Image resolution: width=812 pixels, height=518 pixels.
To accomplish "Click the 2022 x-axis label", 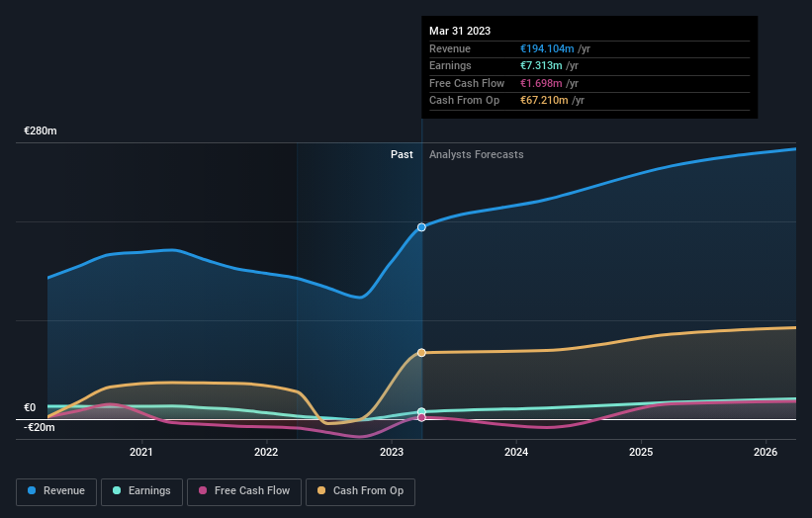I will click(x=266, y=452).
